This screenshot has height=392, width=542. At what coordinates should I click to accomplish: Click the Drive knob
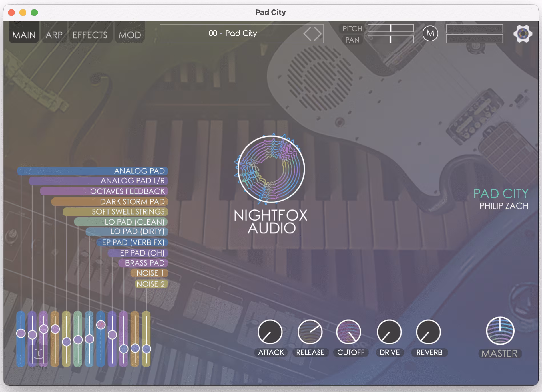pos(389,332)
